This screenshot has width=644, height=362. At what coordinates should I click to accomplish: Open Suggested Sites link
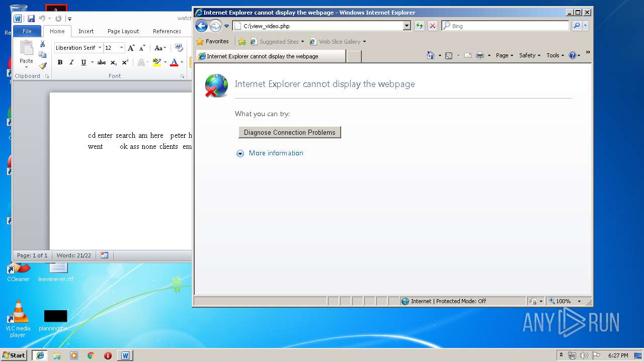(277, 42)
